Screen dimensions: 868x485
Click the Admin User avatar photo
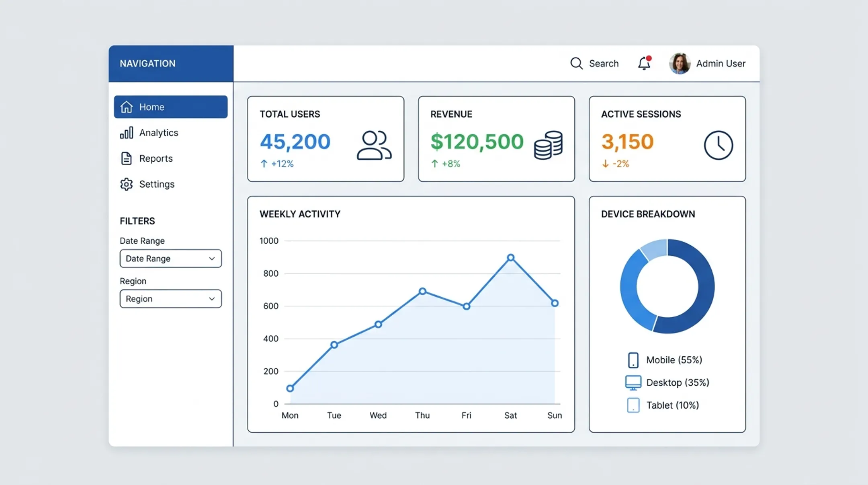pos(680,64)
